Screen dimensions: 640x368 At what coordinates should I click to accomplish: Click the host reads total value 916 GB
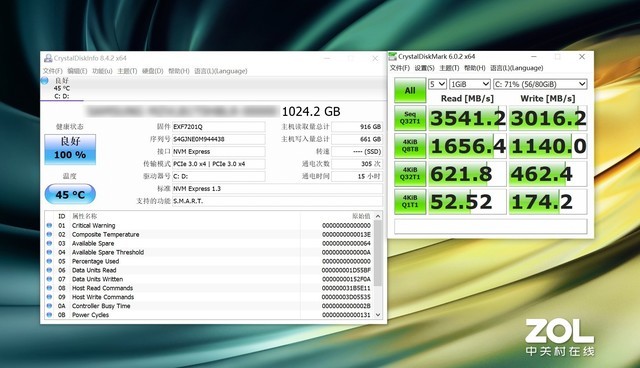(357, 127)
